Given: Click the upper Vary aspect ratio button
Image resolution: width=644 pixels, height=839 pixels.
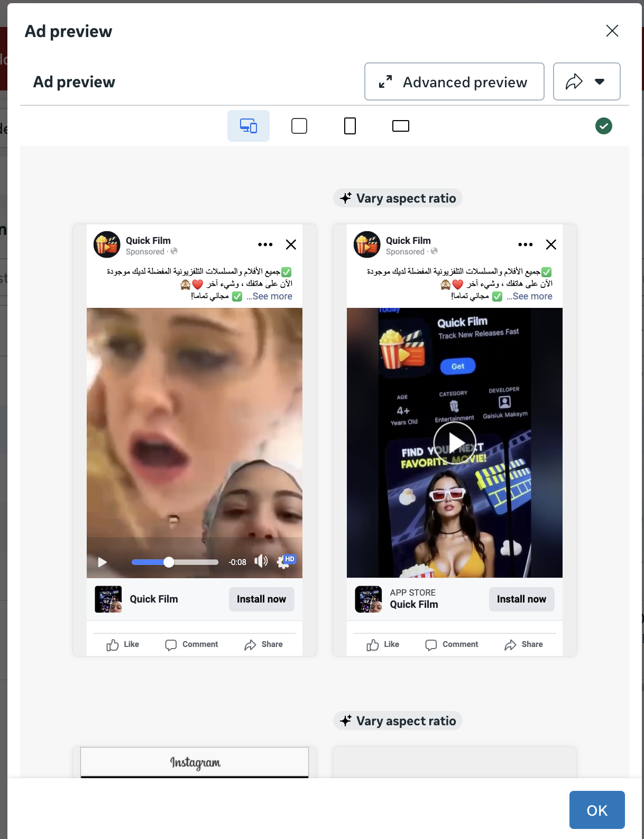Looking at the screenshot, I should (398, 198).
